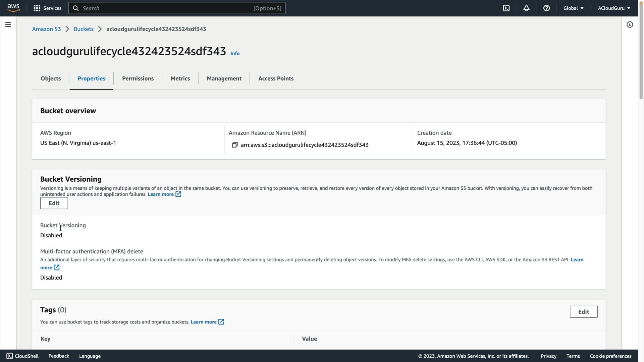Follow the Buckets breadcrumb link
Viewport: 644px width, 362px height.
point(84,29)
